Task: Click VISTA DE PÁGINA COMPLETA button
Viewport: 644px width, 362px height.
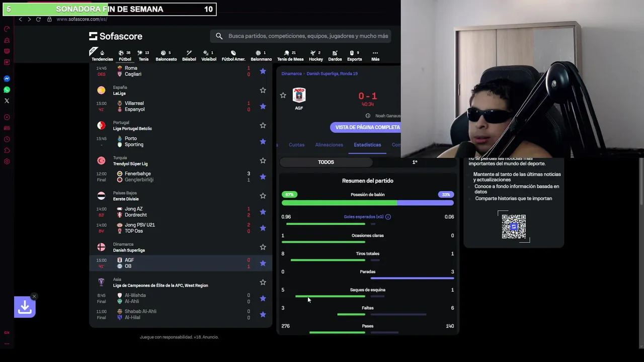Action: click(368, 127)
